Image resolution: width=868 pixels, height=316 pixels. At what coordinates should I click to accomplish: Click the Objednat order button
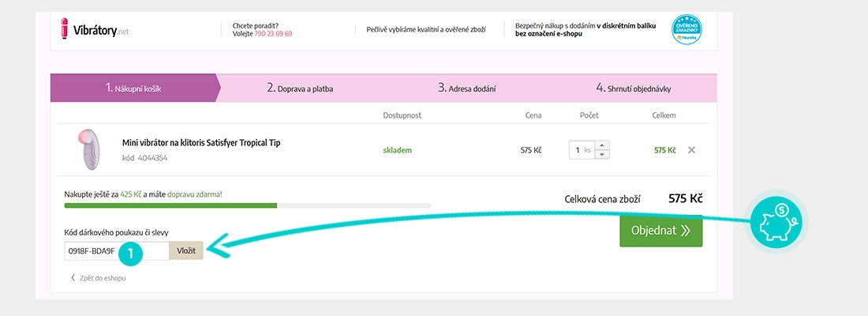pos(661,231)
